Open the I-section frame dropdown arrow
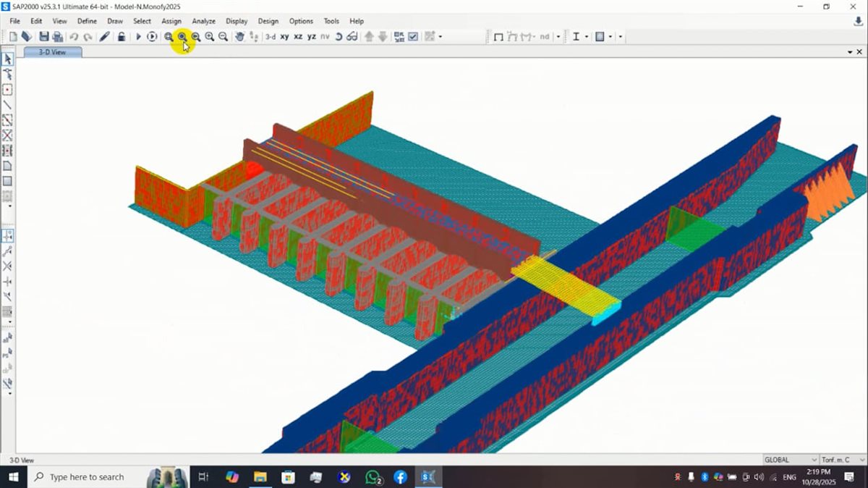Viewport: 868px width, 488px height. pyautogui.click(x=587, y=36)
